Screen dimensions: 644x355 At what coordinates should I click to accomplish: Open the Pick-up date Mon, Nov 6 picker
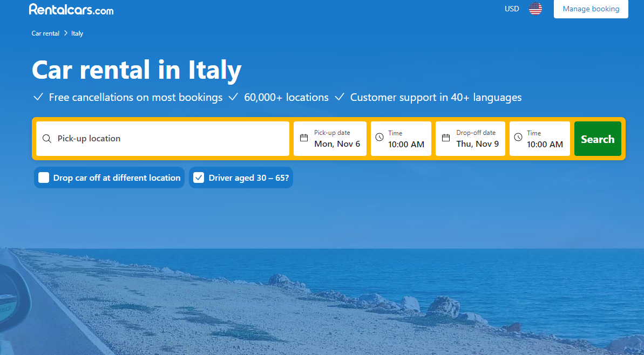pyautogui.click(x=337, y=144)
